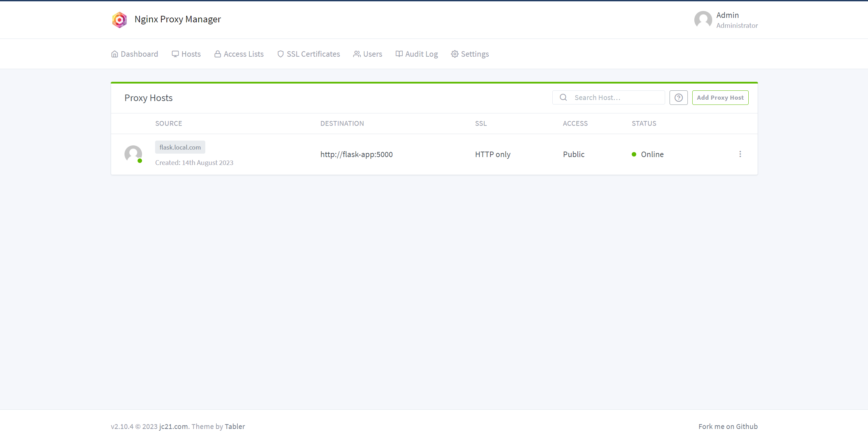The width and height of the screenshot is (868, 441).
Task: Focus the Search Host input field
Action: click(616, 98)
